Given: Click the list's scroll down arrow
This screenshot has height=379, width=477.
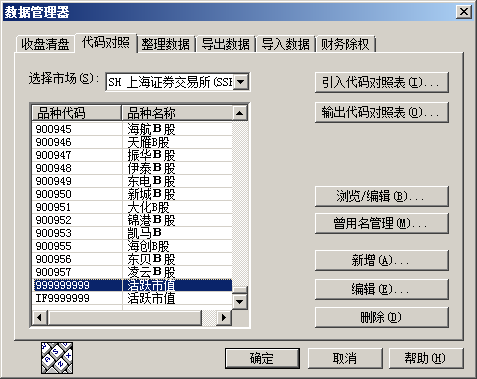Looking at the screenshot, I should [240, 302].
